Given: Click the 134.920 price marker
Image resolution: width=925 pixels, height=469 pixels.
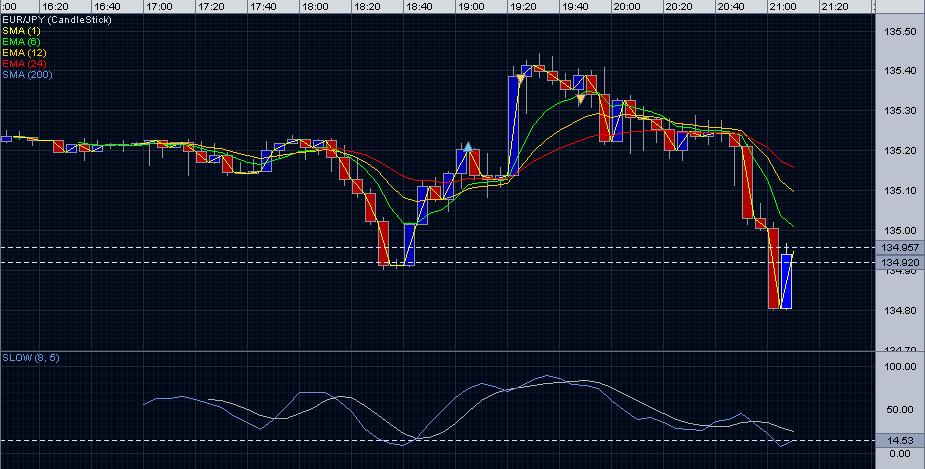Looking at the screenshot, I should click(x=900, y=262).
